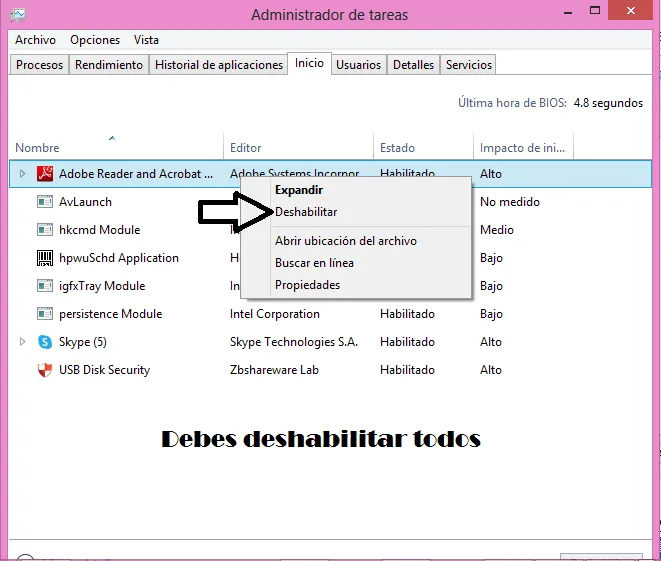Click the Adobe Reader red PDF icon
661x561 pixels.
click(x=45, y=174)
